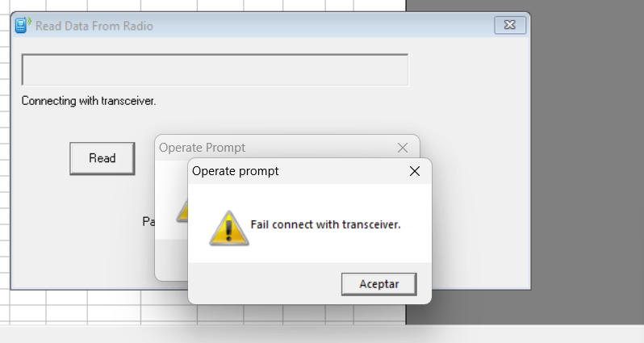Close the Read Data From Radio window
This screenshot has height=343, width=644.
pyautogui.click(x=510, y=26)
